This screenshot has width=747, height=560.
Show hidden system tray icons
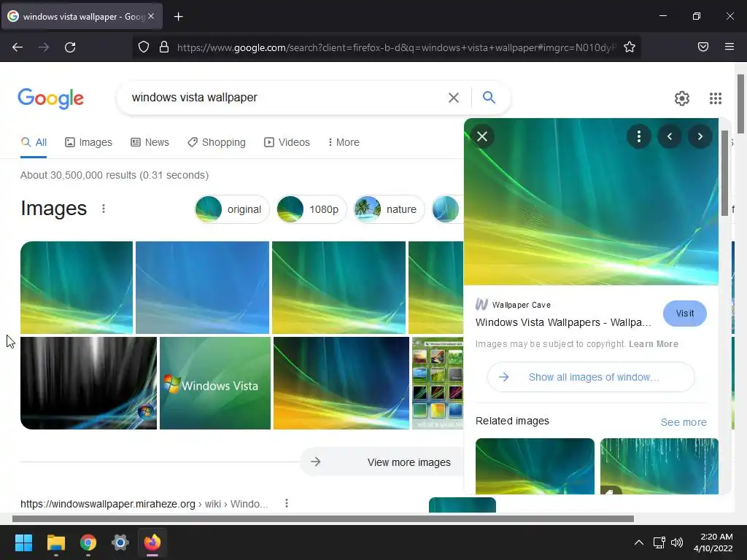[639, 542]
